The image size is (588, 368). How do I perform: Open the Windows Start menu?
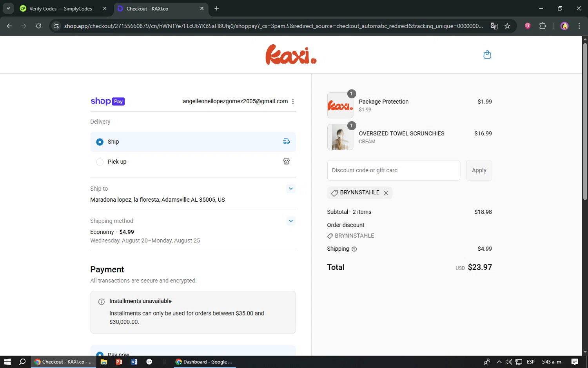point(7,362)
